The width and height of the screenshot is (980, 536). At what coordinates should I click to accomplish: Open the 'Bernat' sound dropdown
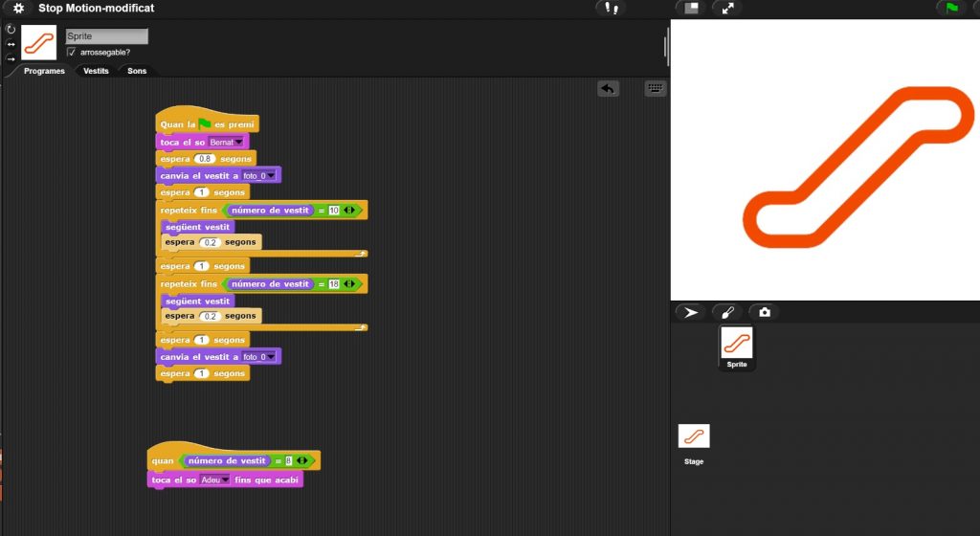pyautogui.click(x=238, y=143)
